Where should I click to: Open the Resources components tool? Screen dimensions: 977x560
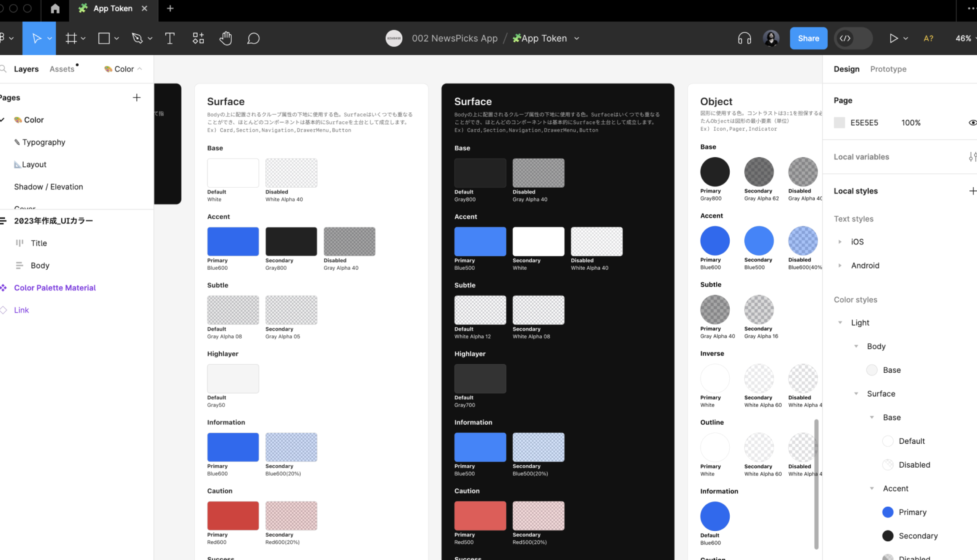pyautogui.click(x=198, y=38)
